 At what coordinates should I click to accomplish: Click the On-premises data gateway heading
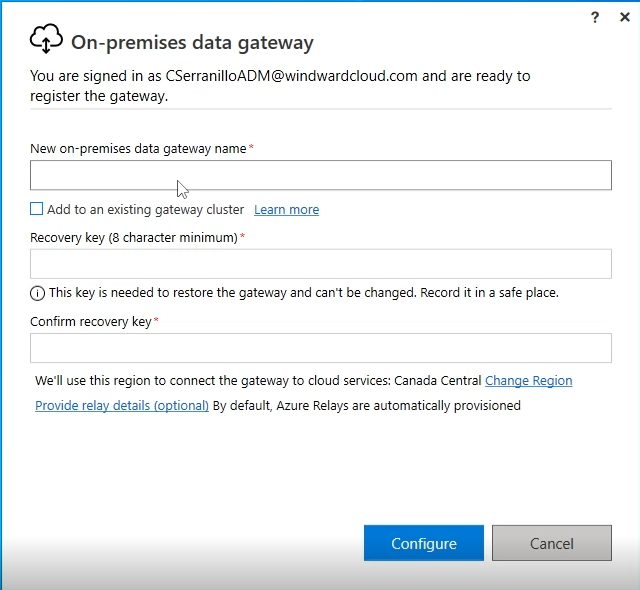(x=192, y=42)
